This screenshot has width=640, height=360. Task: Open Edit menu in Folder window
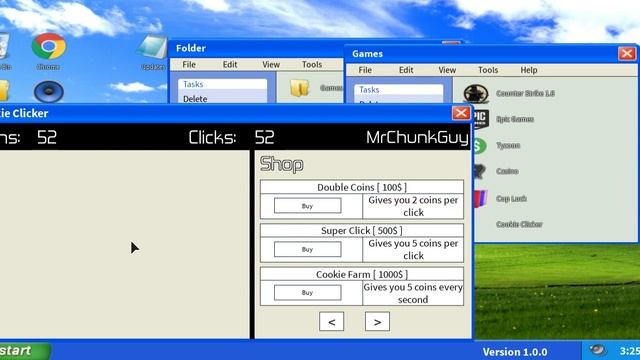click(x=230, y=64)
